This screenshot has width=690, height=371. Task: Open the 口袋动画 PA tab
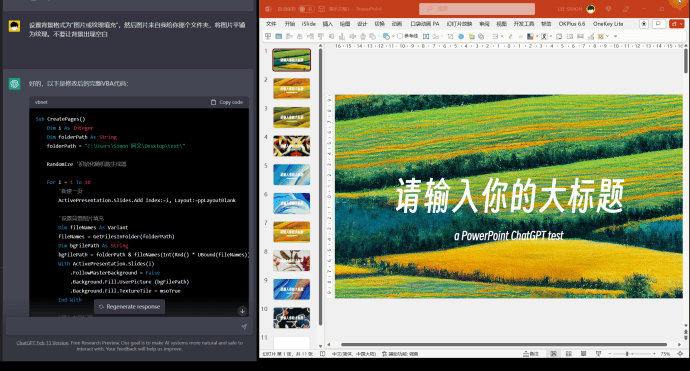[425, 24]
